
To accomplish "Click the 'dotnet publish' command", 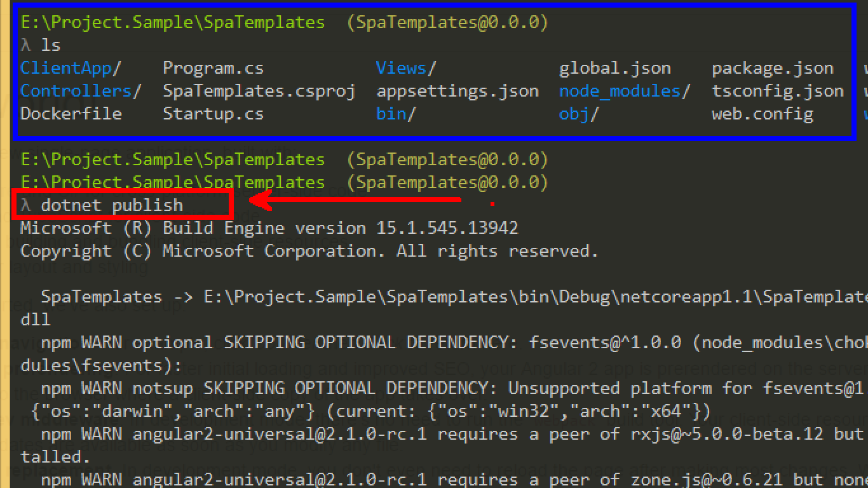I will click(x=112, y=205).
